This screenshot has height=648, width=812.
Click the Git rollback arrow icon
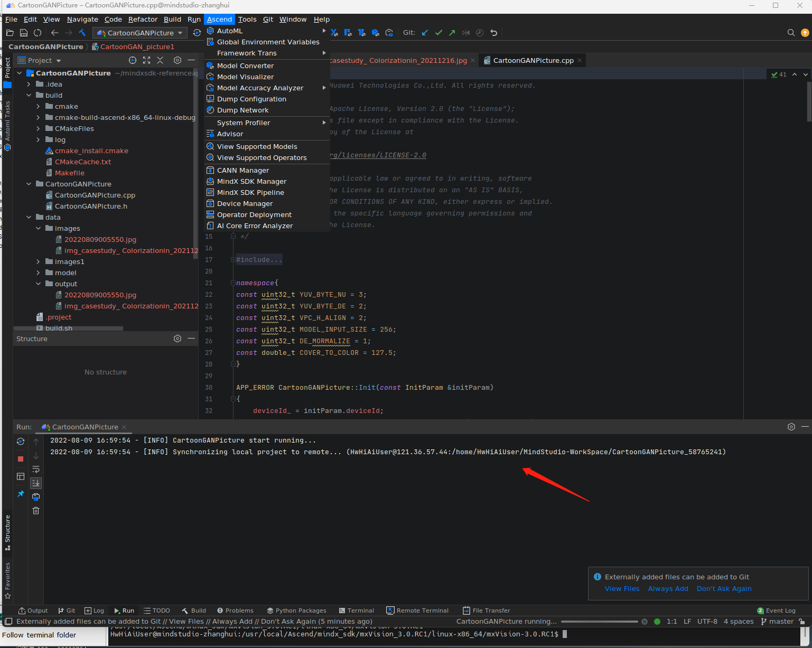[x=493, y=33]
